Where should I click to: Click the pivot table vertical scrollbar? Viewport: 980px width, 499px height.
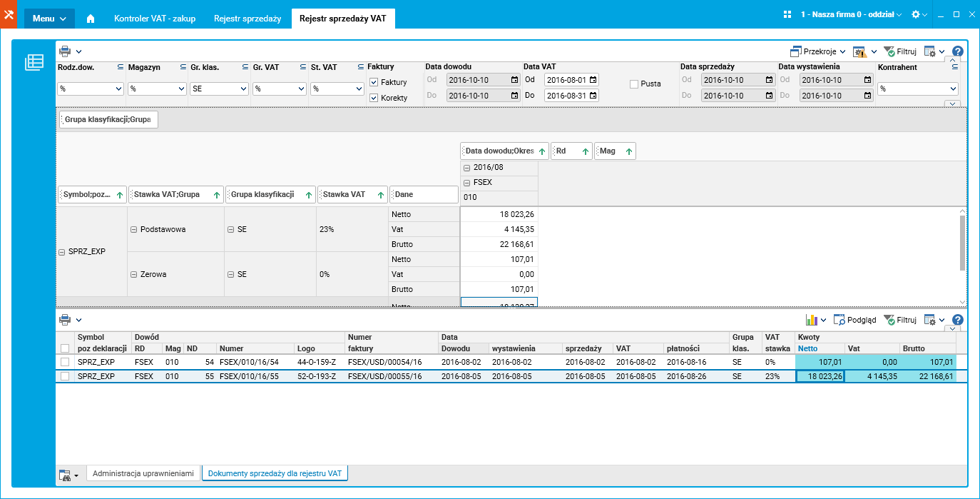coord(963,243)
